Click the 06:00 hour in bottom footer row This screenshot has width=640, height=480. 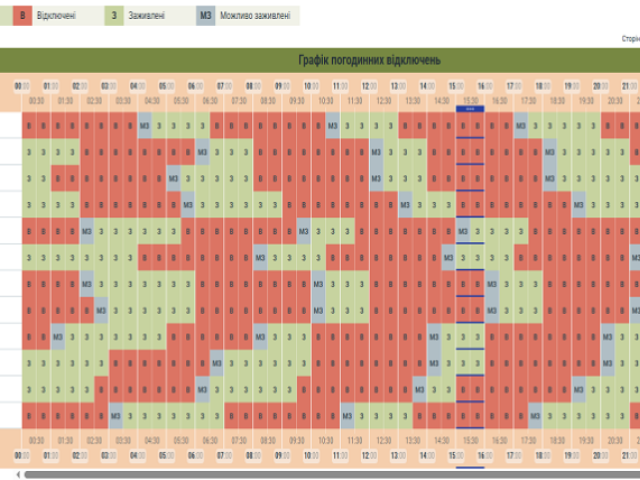coord(195,455)
